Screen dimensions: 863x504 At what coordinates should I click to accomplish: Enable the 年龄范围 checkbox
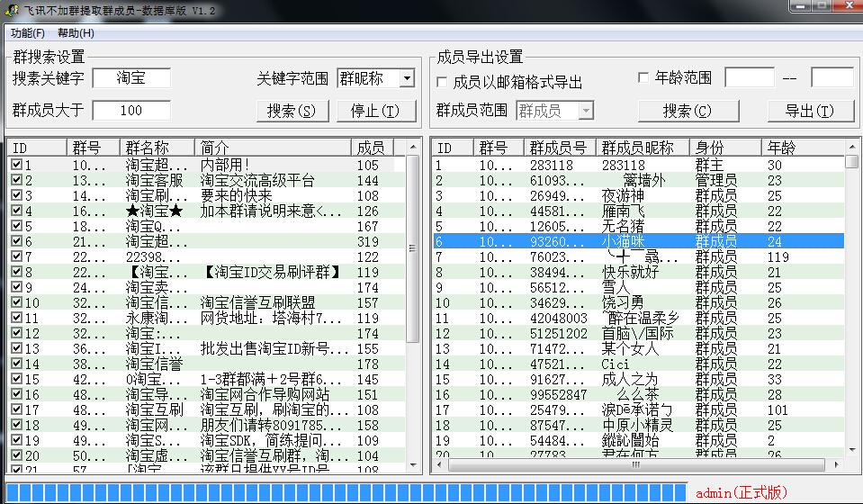[643, 78]
